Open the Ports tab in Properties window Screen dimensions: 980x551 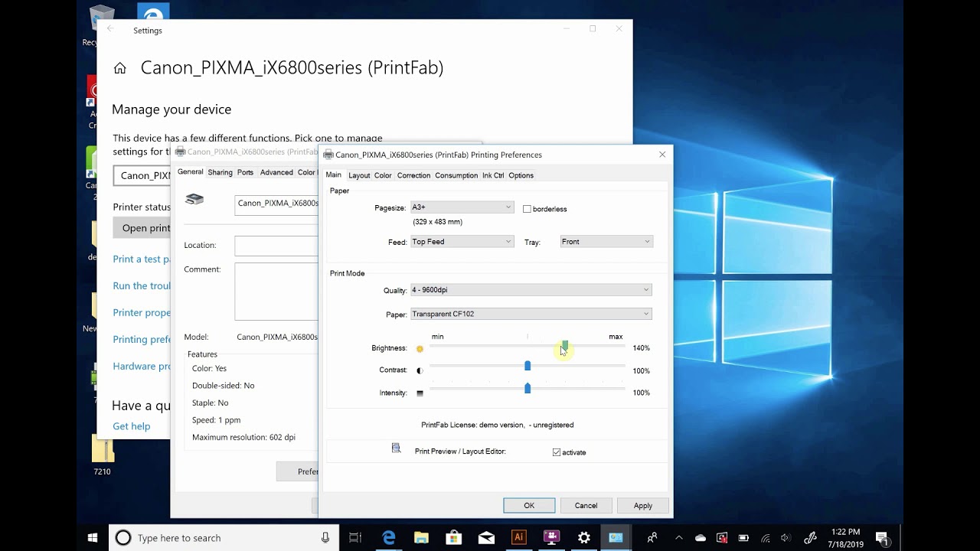[x=245, y=172]
